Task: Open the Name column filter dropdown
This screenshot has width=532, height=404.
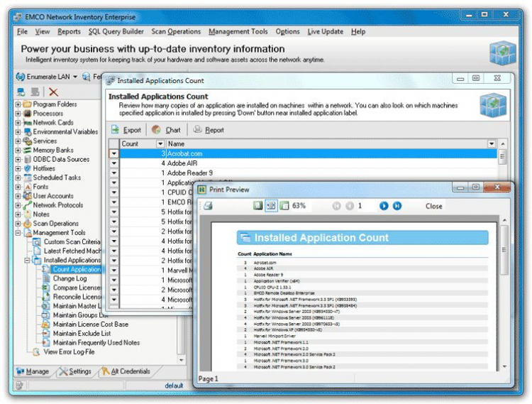Action: coord(492,144)
